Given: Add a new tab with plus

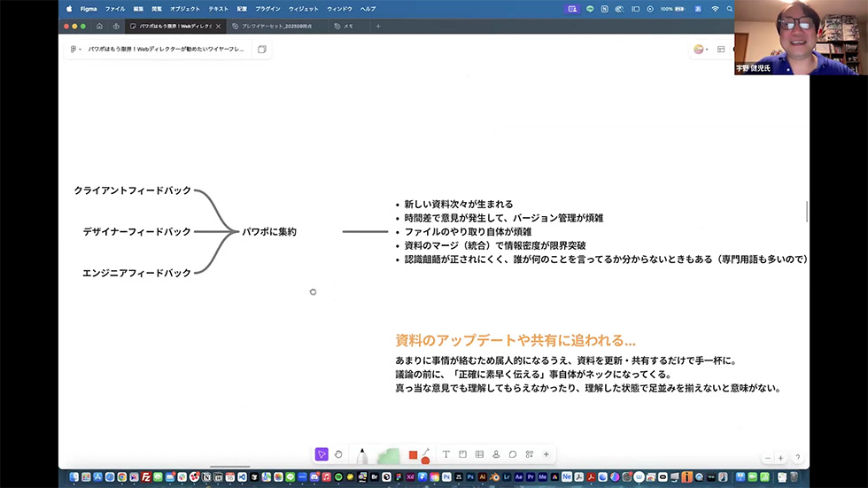Looking at the screenshot, I should click(378, 26).
